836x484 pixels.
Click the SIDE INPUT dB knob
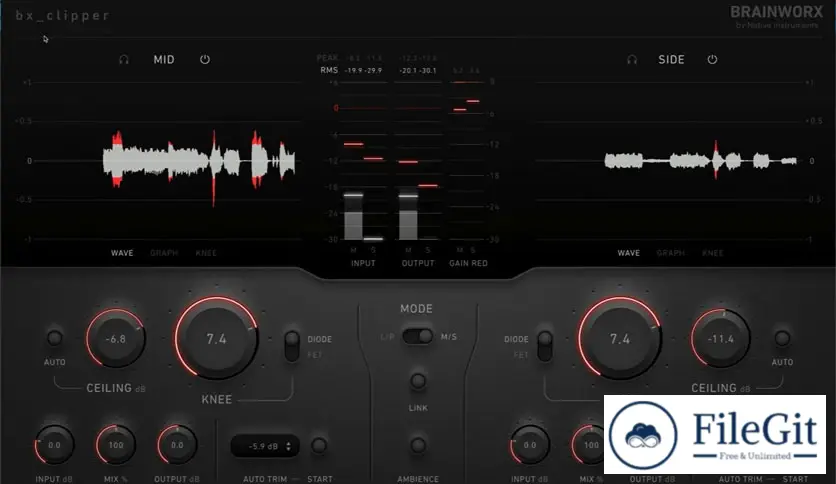click(529, 445)
